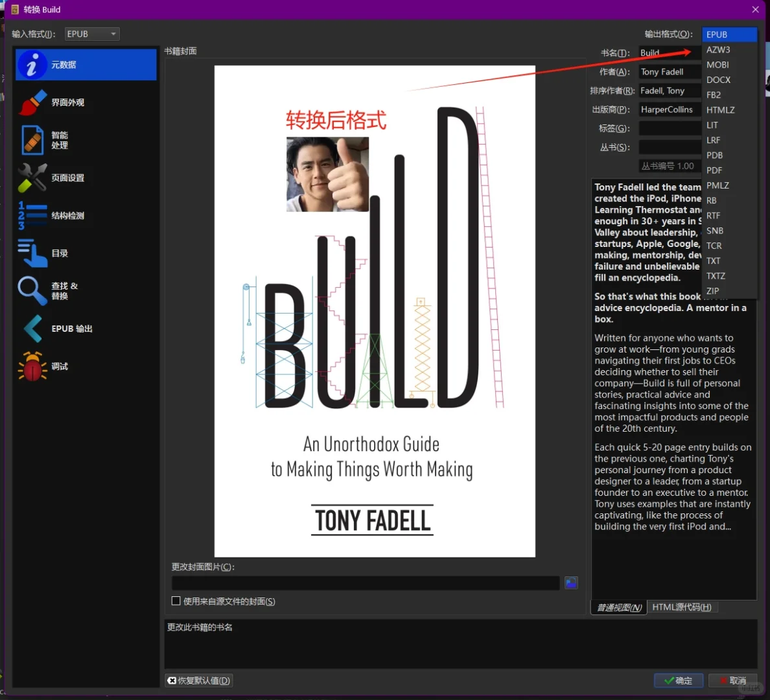Image resolution: width=770 pixels, height=700 pixels.
Task: Choose TXT output format
Action: 729,261
